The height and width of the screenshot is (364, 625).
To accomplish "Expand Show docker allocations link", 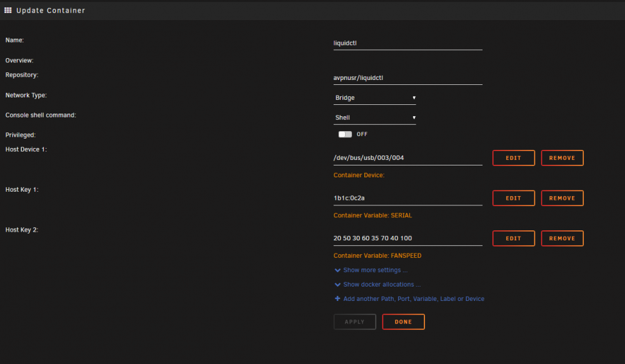I will pyautogui.click(x=382, y=284).
